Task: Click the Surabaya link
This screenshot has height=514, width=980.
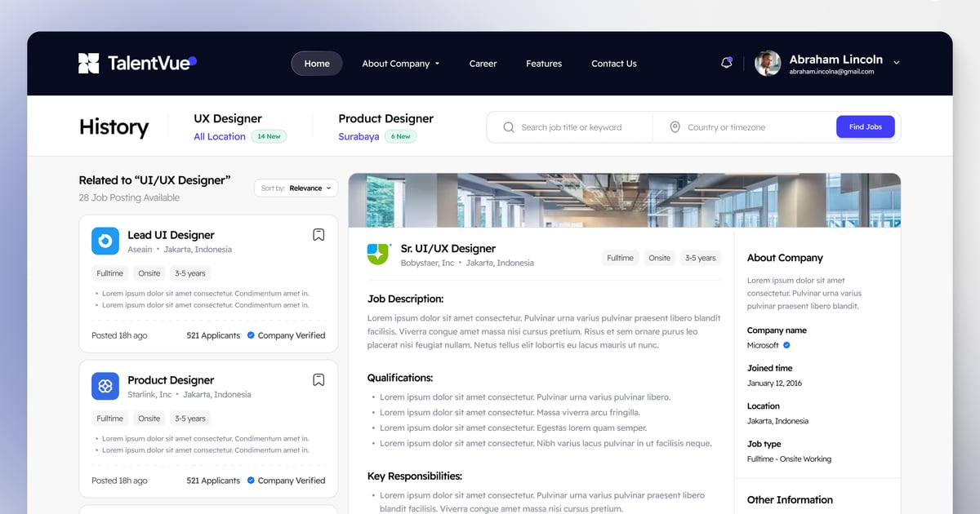Action: tap(359, 136)
